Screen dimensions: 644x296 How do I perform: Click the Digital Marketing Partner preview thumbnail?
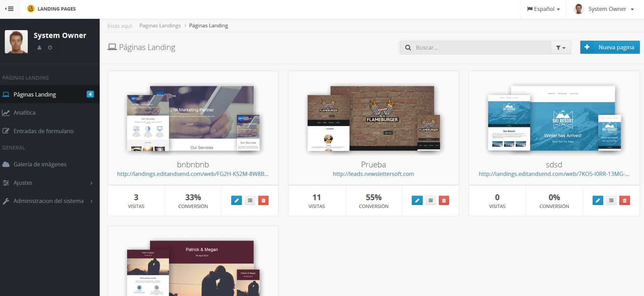(x=193, y=118)
